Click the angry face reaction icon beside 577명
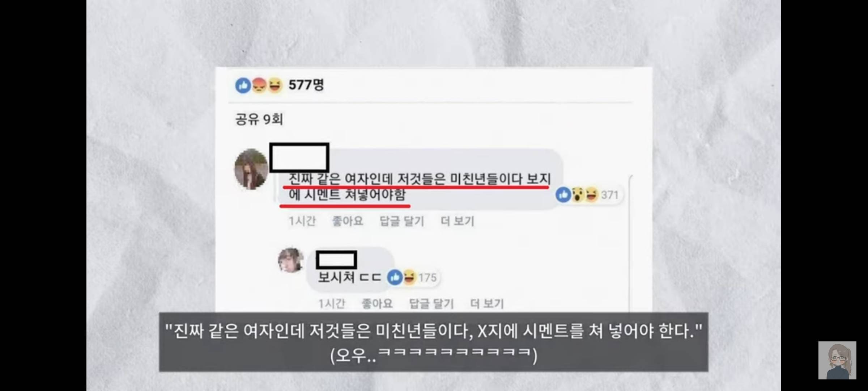Image resolution: width=868 pixels, height=391 pixels. [x=259, y=86]
